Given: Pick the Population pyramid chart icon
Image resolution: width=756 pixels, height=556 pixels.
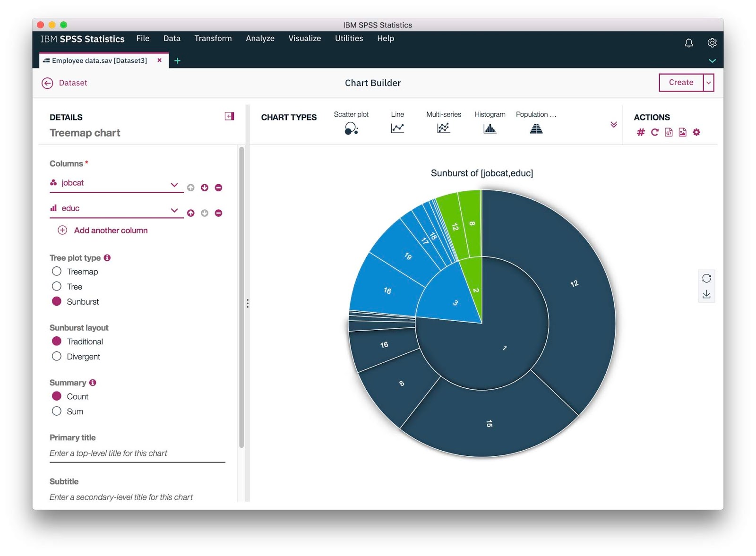Looking at the screenshot, I should 536,128.
